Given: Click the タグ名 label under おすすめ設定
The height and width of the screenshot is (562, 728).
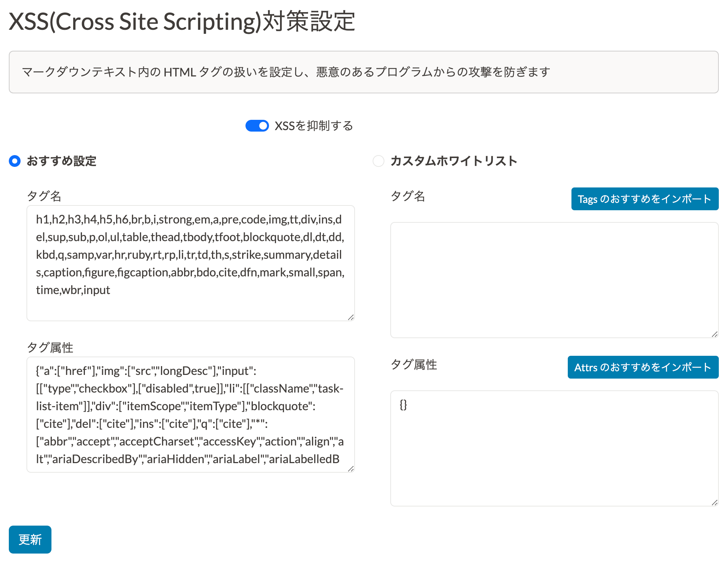Looking at the screenshot, I should click(44, 196).
